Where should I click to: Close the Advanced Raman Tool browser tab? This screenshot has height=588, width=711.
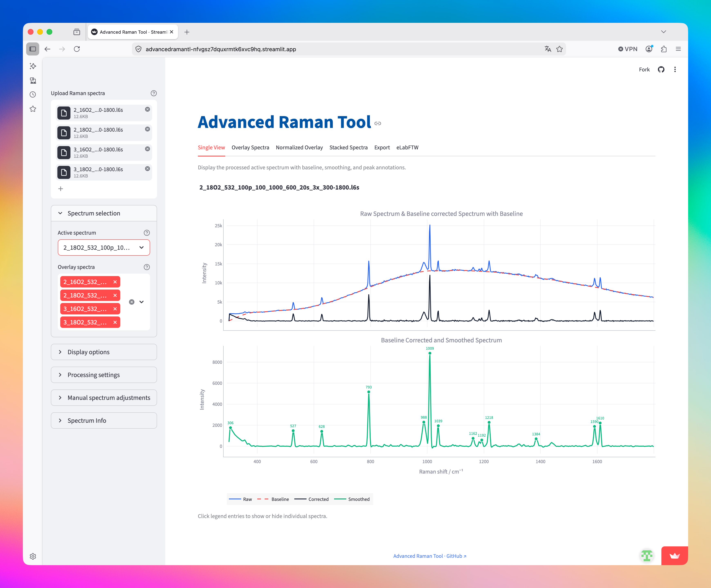[x=172, y=32]
